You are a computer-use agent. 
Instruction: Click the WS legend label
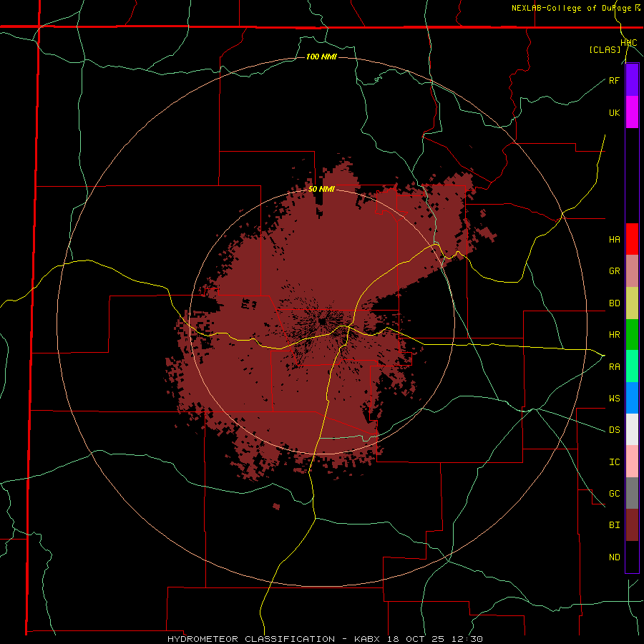pos(614,399)
